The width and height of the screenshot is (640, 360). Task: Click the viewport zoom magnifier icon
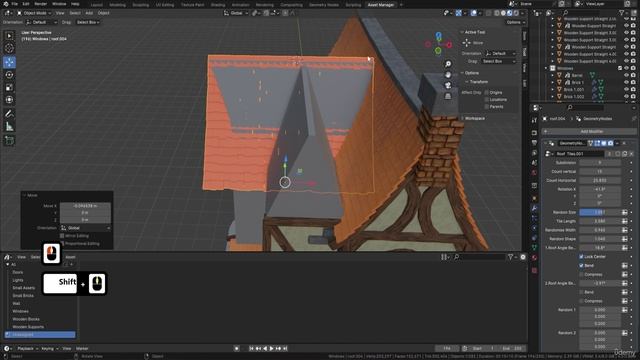point(448,64)
